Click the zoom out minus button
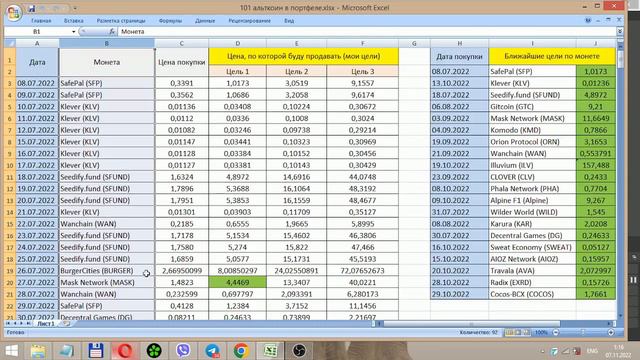Screen dimensions: 640x360 click(556, 332)
